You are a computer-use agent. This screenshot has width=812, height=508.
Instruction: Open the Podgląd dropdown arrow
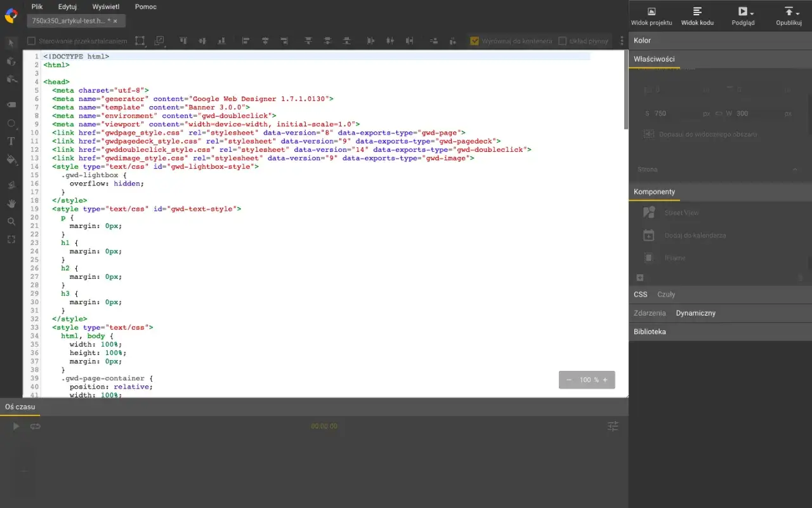pos(752,14)
